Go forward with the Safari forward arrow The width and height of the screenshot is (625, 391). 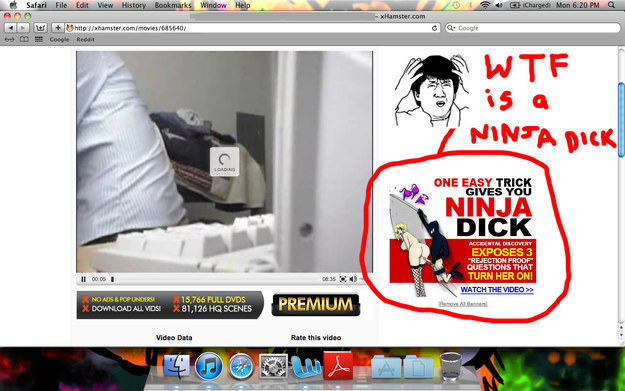(23, 28)
